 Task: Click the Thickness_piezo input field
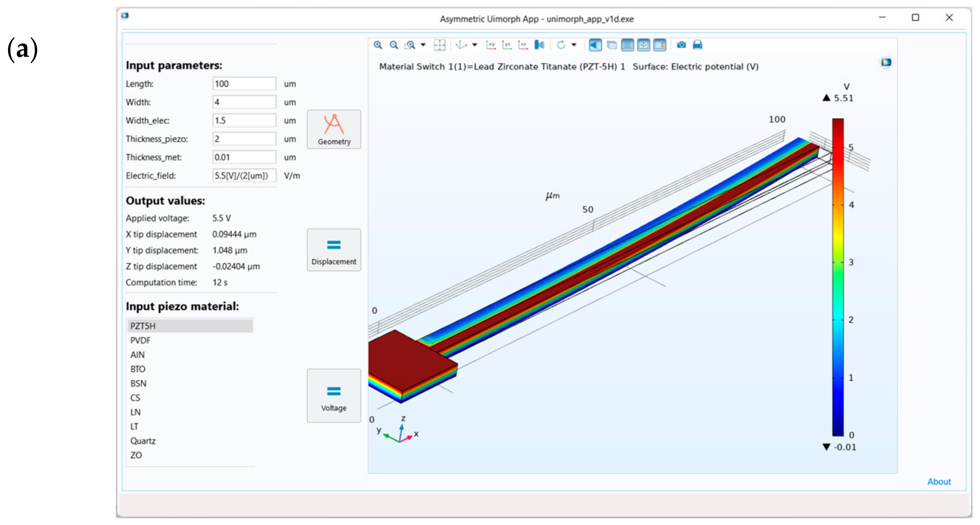[x=244, y=139]
